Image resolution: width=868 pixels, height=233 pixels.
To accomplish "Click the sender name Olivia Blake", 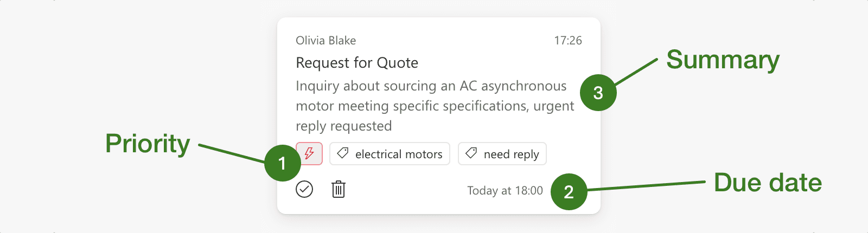I will [x=325, y=41].
